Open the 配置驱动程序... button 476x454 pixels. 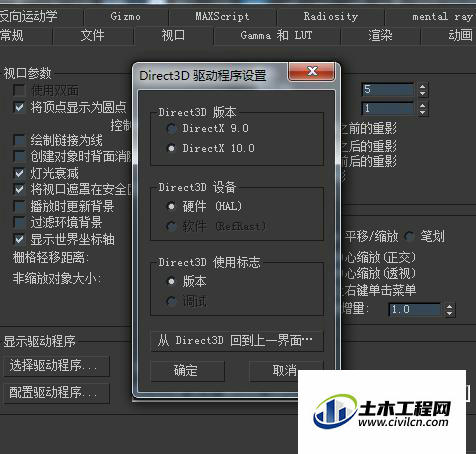tap(56, 393)
